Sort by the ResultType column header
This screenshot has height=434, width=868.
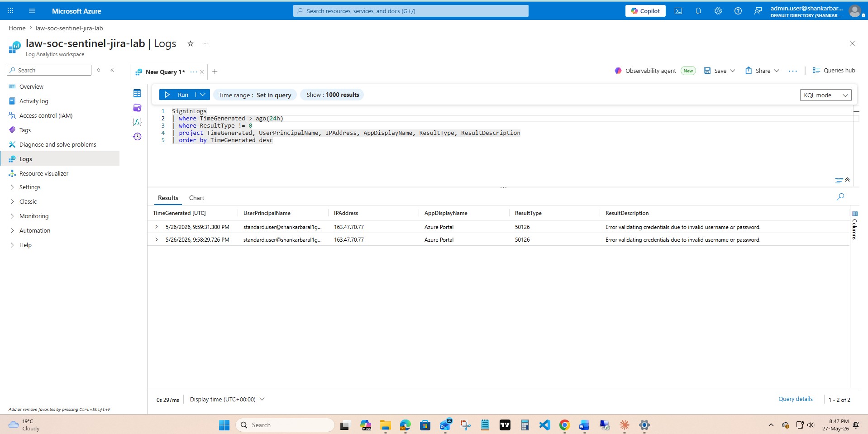point(528,213)
